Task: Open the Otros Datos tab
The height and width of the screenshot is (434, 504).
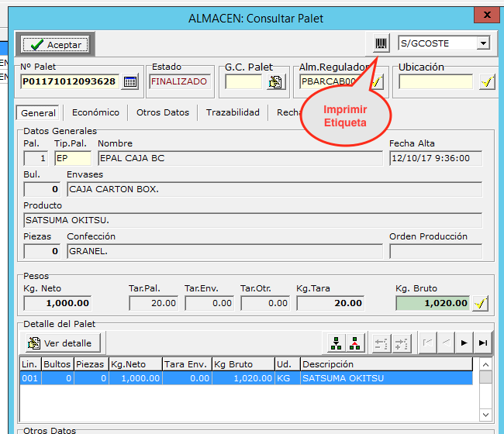Action: tap(162, 112)
